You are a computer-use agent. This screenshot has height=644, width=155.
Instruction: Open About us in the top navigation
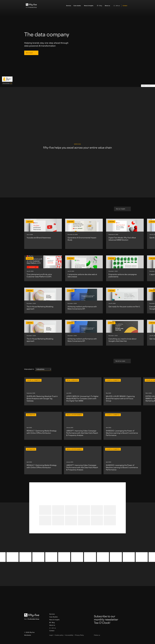coord(107,5)
